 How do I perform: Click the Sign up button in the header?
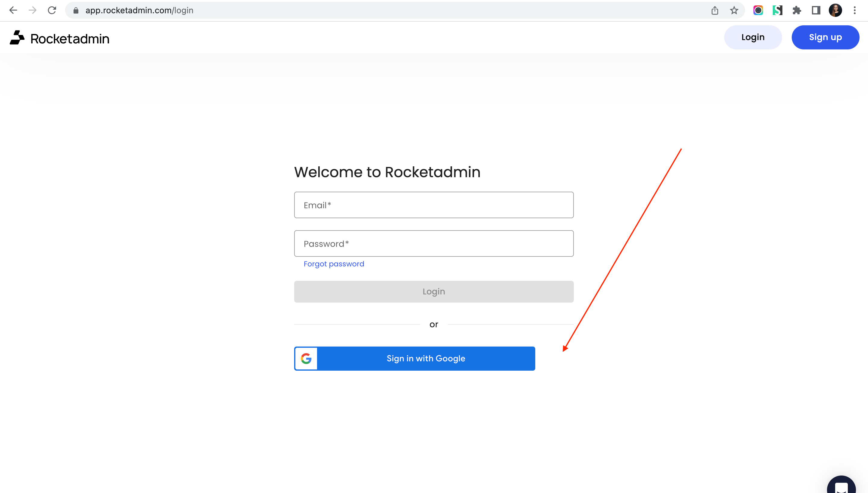(x=825, y=37)
